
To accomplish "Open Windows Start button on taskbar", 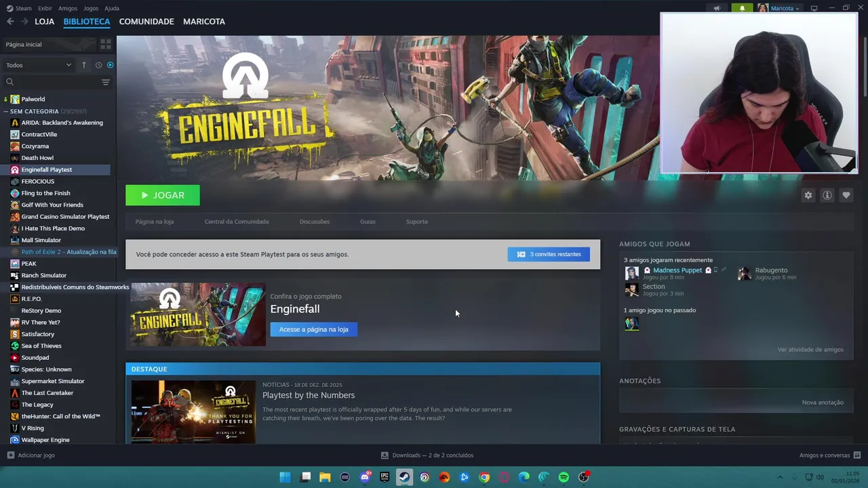I will click(285, 477).
